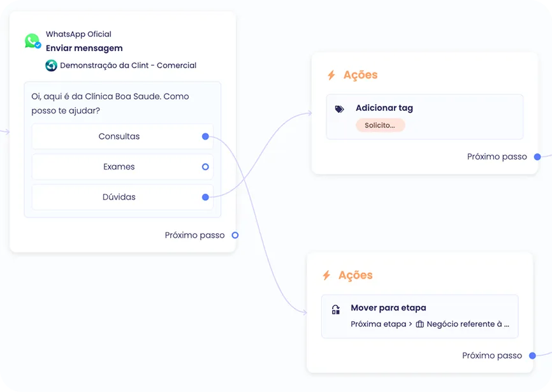Screen dimensions: 552x392
Task: Click lightning icon in Mover para etapa Ações card
Action: (x=326, y=275)
